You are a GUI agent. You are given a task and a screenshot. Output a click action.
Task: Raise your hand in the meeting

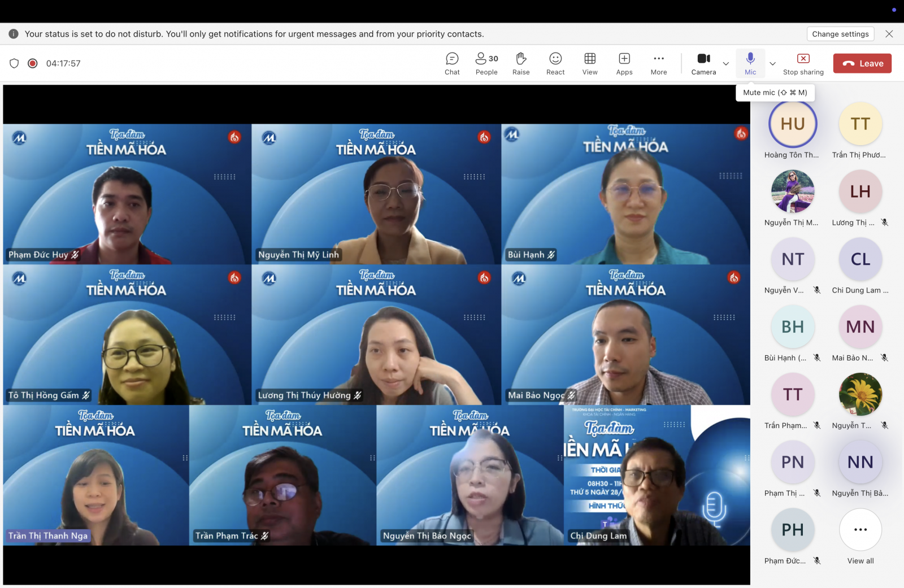[521, 63]
